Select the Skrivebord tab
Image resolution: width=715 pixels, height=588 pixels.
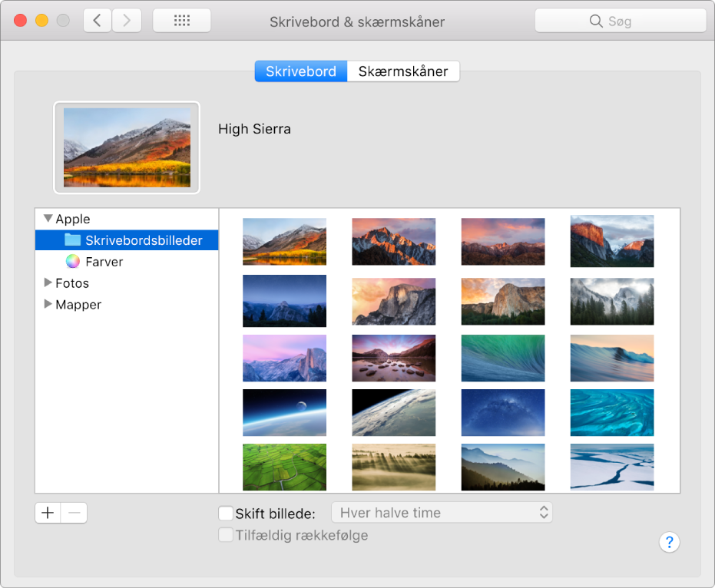tap(300, 71)
